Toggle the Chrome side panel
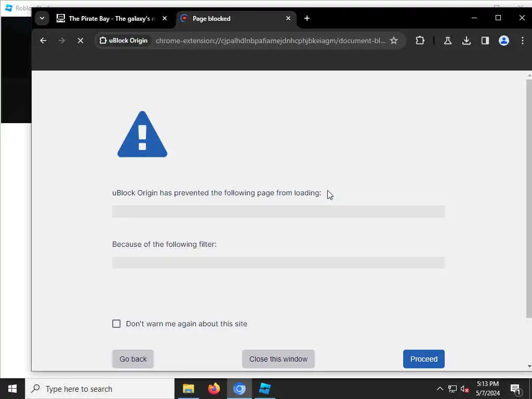The height and width of the screenshot is (399, 532). (485, 41)
